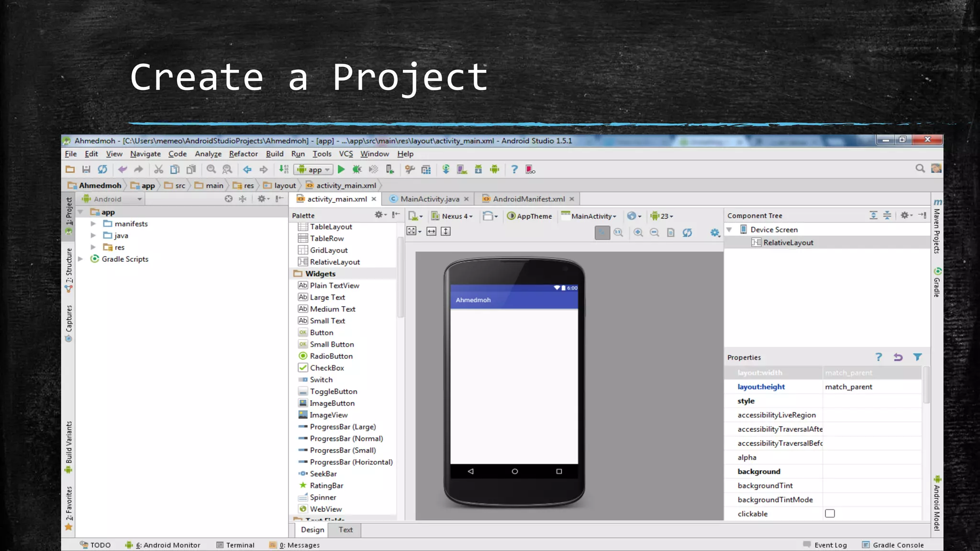Toggle expand-width button in designer toolbar

click(x=431, y=231)
